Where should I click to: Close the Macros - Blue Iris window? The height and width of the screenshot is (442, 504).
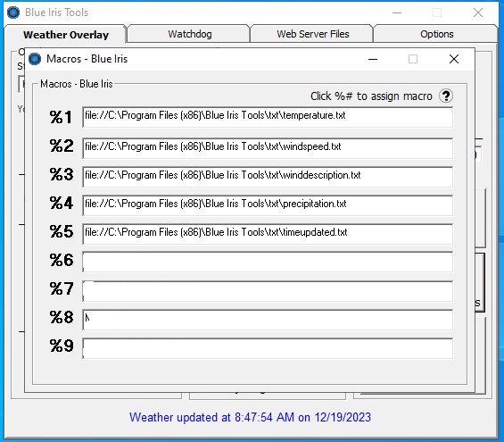pyautogui.click(x=454, y=59)
